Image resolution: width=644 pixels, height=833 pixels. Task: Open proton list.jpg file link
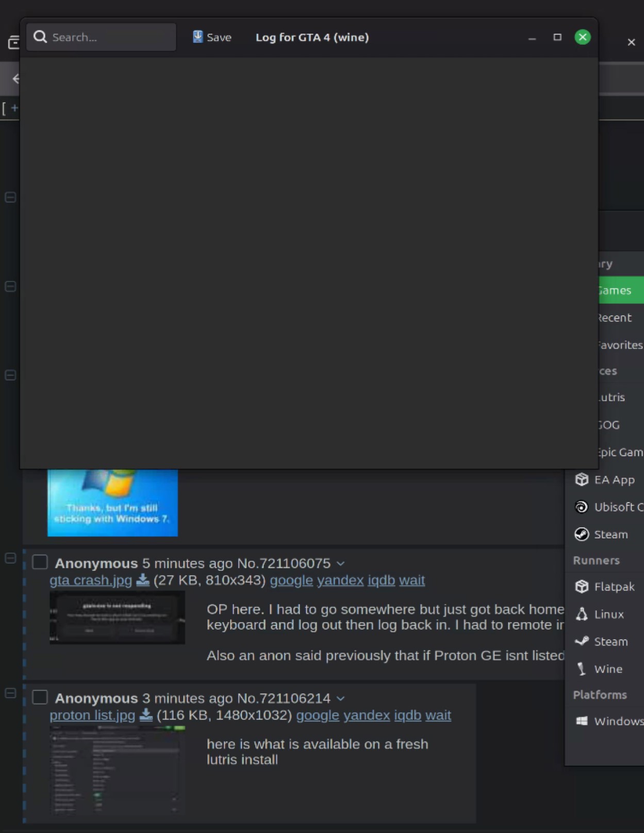[92, 715]
